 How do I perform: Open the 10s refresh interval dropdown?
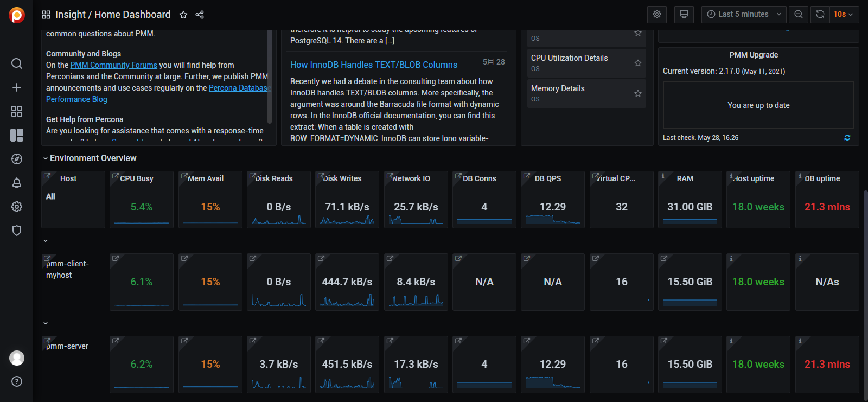tap(844, 14)
